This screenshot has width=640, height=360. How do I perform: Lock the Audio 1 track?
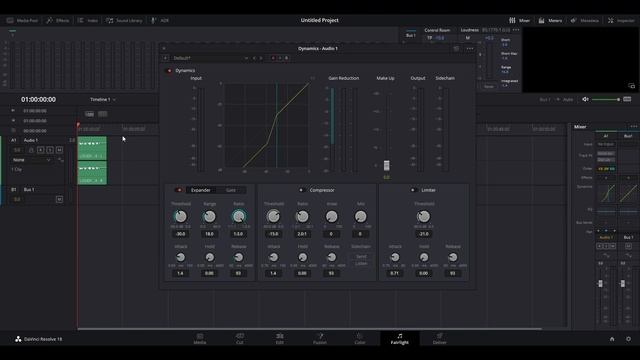[x=31, y=150]
